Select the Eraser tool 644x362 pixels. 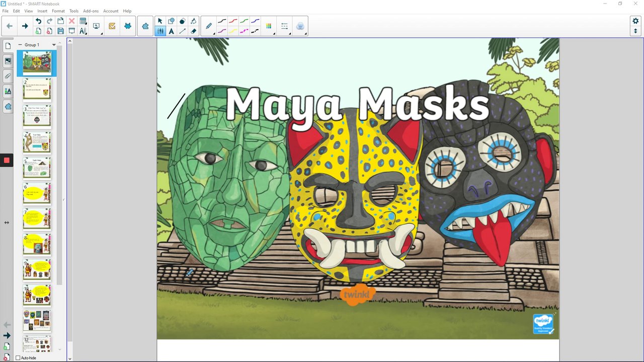click(x=193, y=31)
